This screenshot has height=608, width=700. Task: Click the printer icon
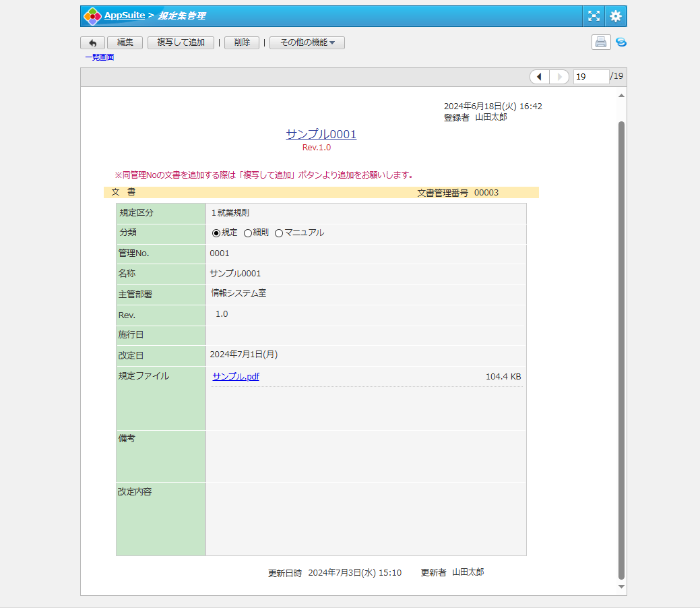click(601, 42)
